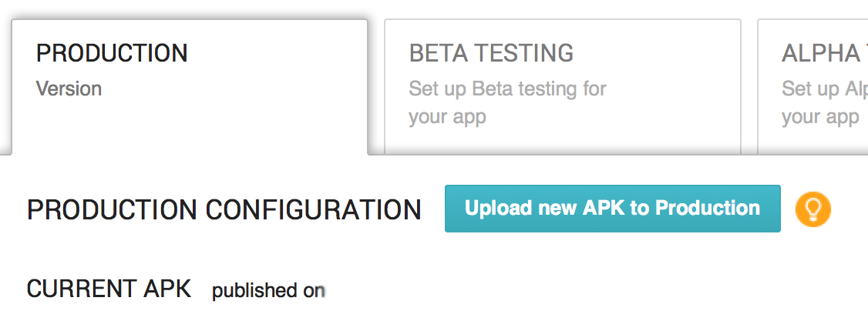Image resolution: width=868 pixels, height=331 pixels.
Task: Click the empty area below Version in the Production tab
Action: click(x=190, y=127)
